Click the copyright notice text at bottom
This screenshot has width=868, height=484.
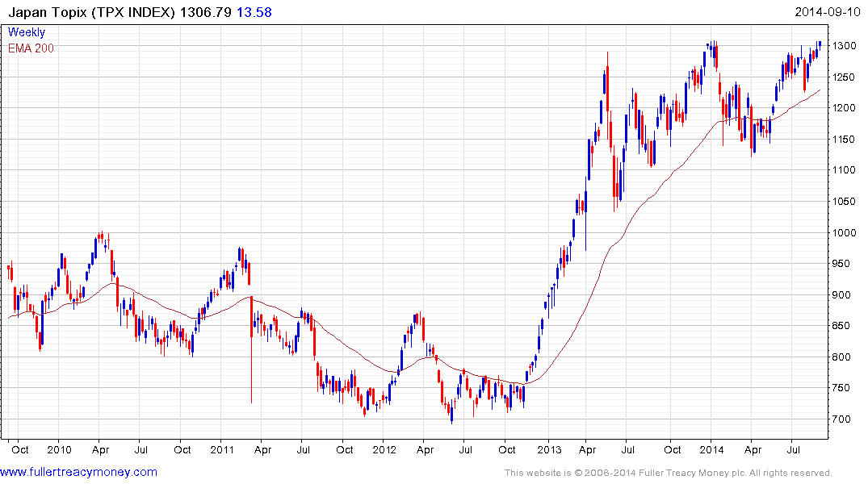click(669, 473)
